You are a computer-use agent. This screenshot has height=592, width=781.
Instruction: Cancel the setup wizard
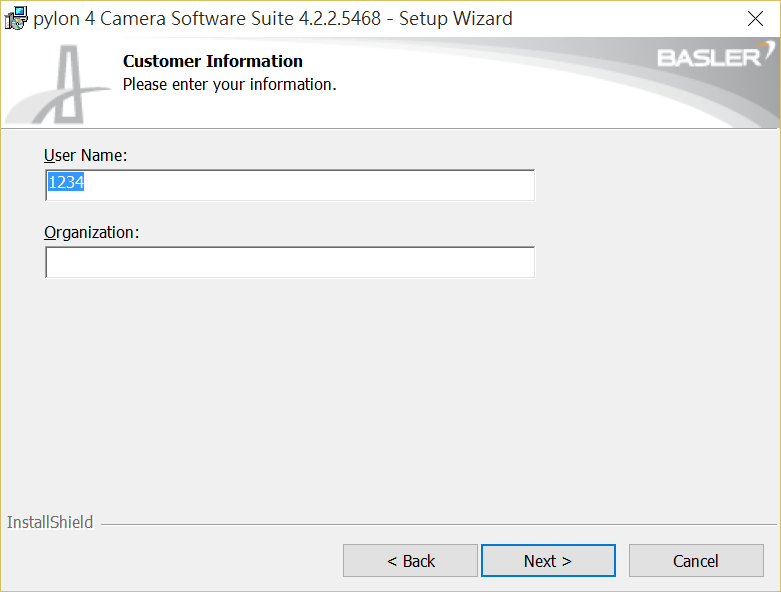(696, 561)
